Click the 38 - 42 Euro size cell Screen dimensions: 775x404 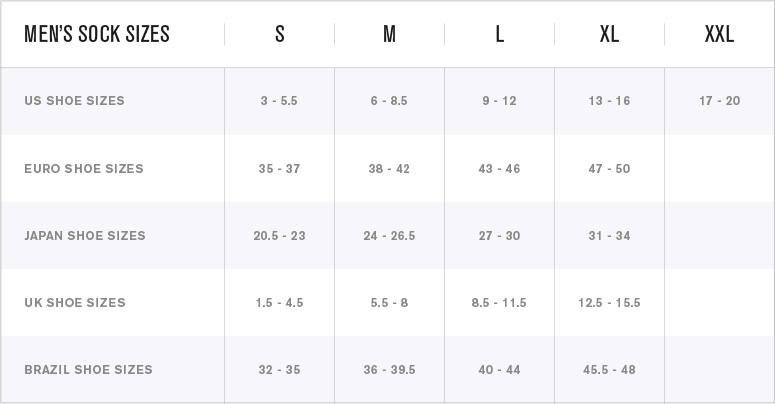(389, 168)
